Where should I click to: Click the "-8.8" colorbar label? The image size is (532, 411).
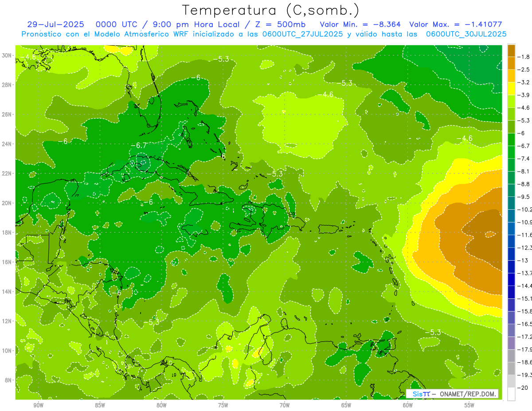pos(524,184)
